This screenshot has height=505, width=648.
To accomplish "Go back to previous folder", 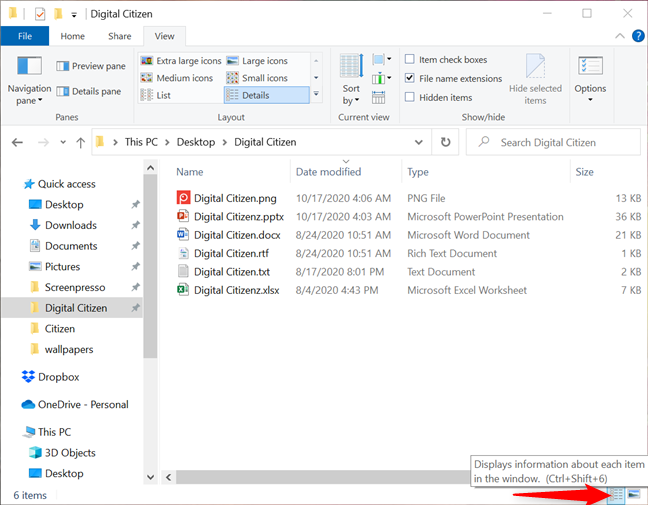I will (x=17, y=143).
